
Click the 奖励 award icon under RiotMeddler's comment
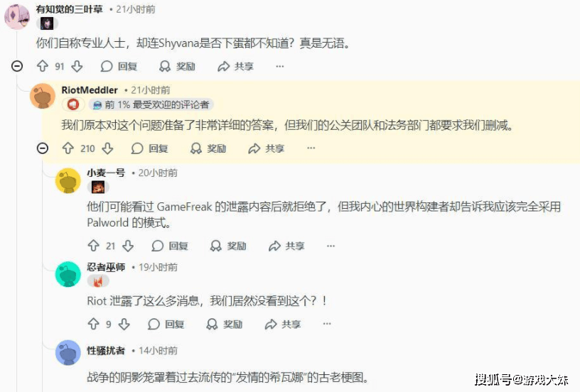point(195,148)
